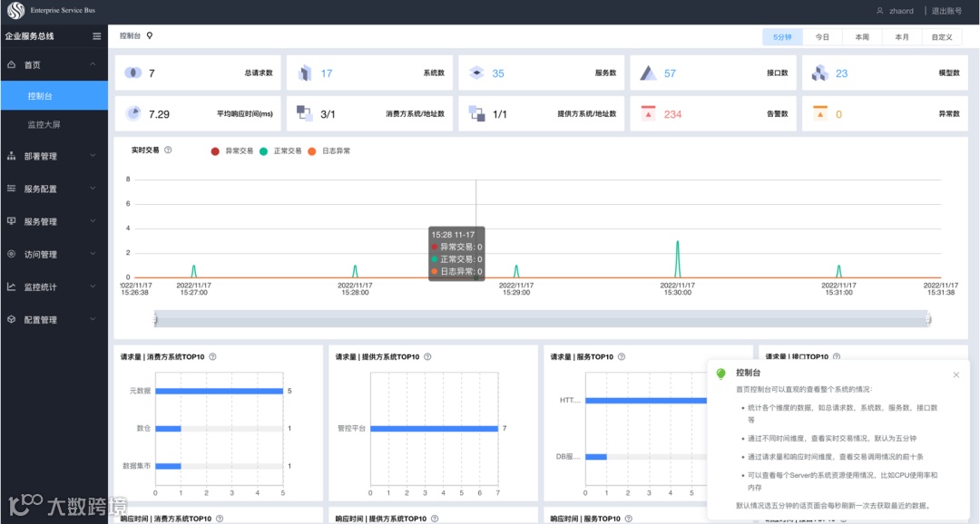This screenshot has height=524, width=980.
Task: Click the user avatar icon beside zhaord
Action: (880, 11)
